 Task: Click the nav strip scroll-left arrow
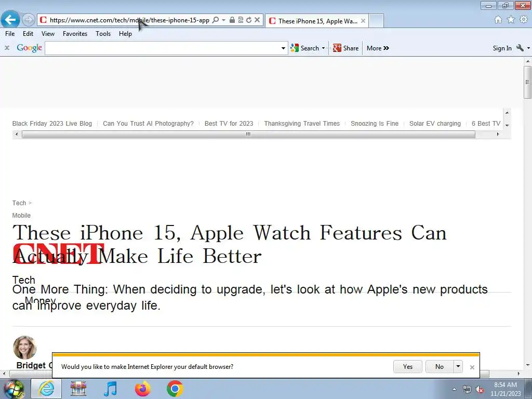coord(17,135)
